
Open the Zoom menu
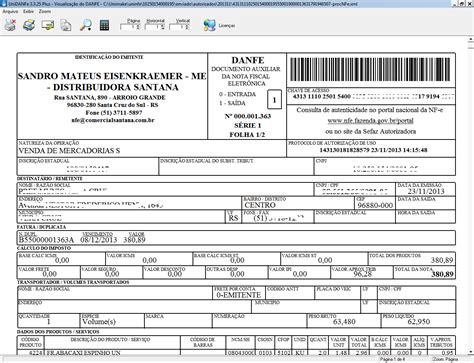pyautogui.click(x=45, y=11)
